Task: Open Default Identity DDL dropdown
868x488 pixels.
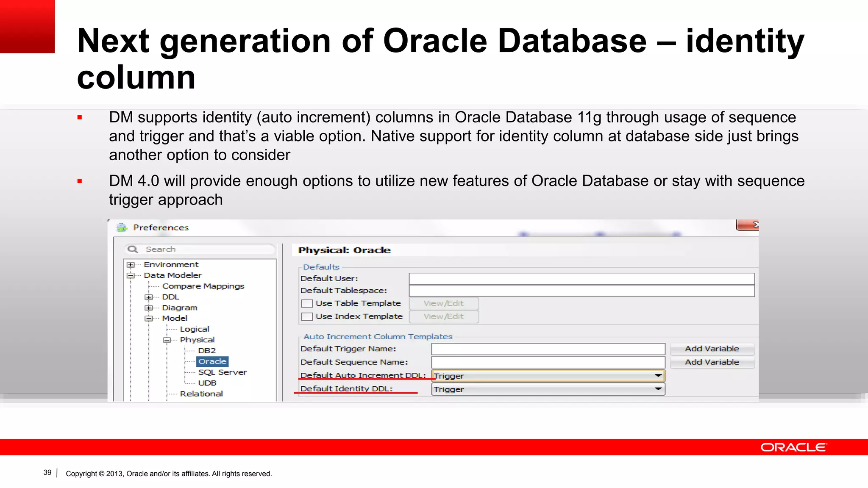Action: point(548,389)
